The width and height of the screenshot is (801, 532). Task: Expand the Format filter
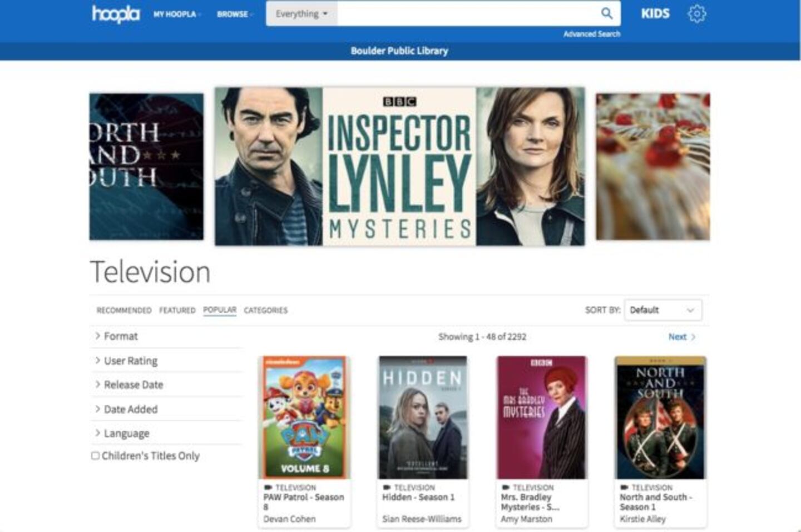(120, 336)
